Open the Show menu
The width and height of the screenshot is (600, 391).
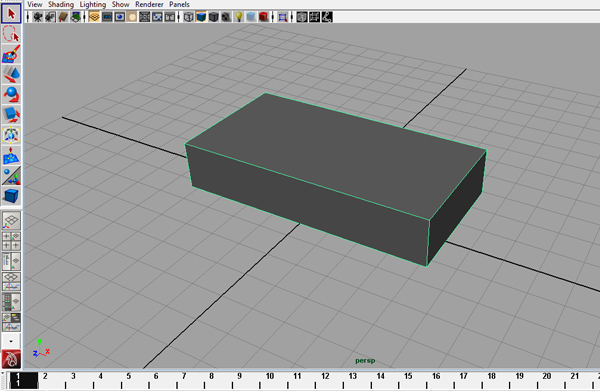pyautogui.click(x=120, y=4)
